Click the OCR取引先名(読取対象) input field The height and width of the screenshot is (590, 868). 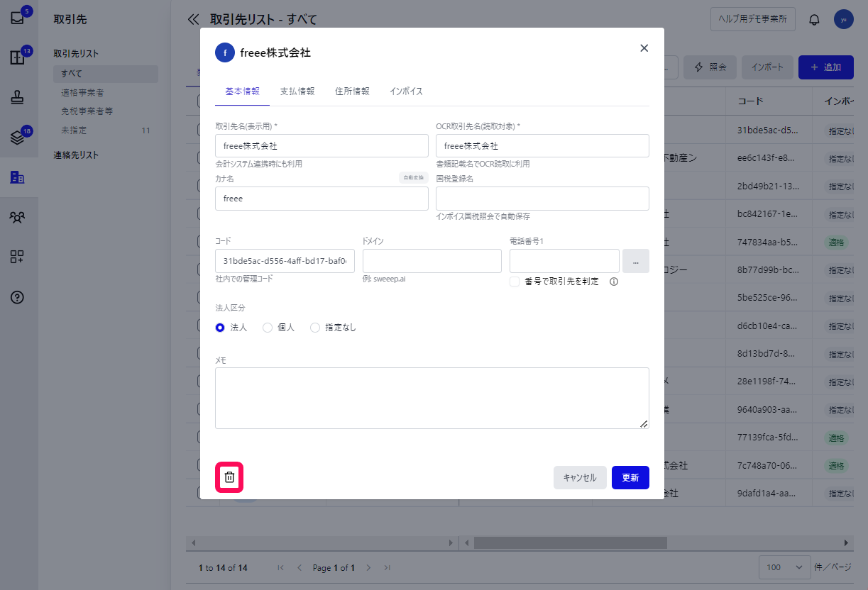click(x=542, y=145)
